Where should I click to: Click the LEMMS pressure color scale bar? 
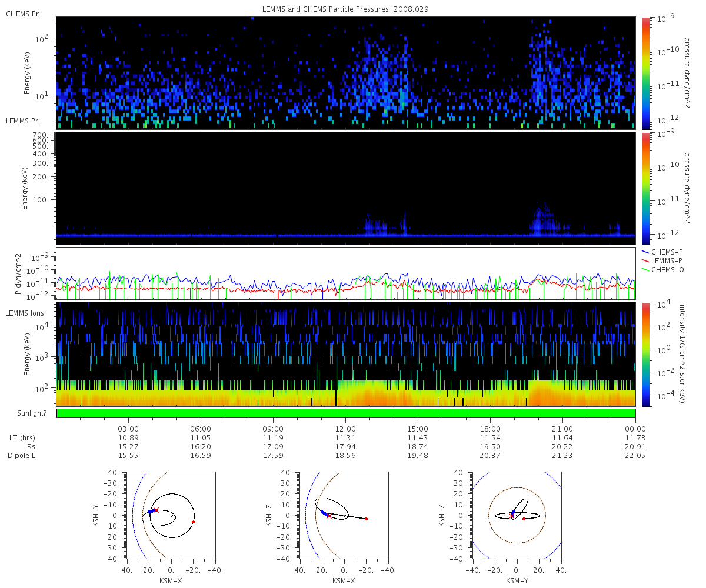pyautogui.click(x=645, y=188)
